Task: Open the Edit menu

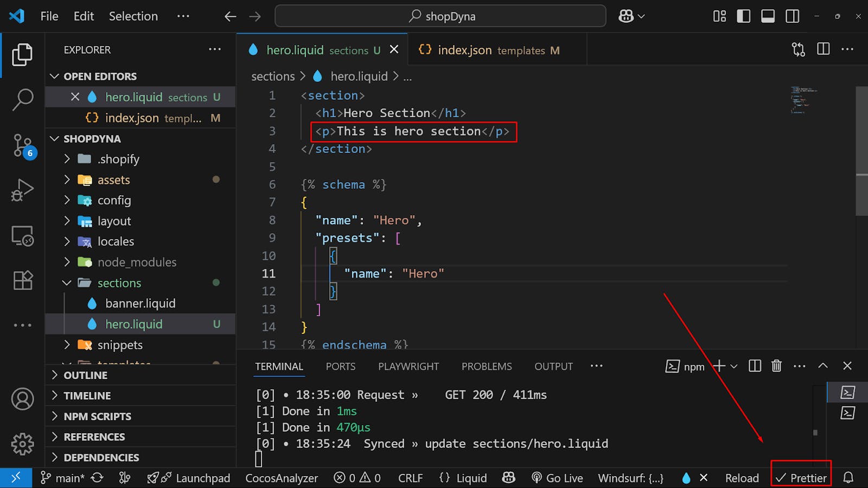Action: point(84,16)
